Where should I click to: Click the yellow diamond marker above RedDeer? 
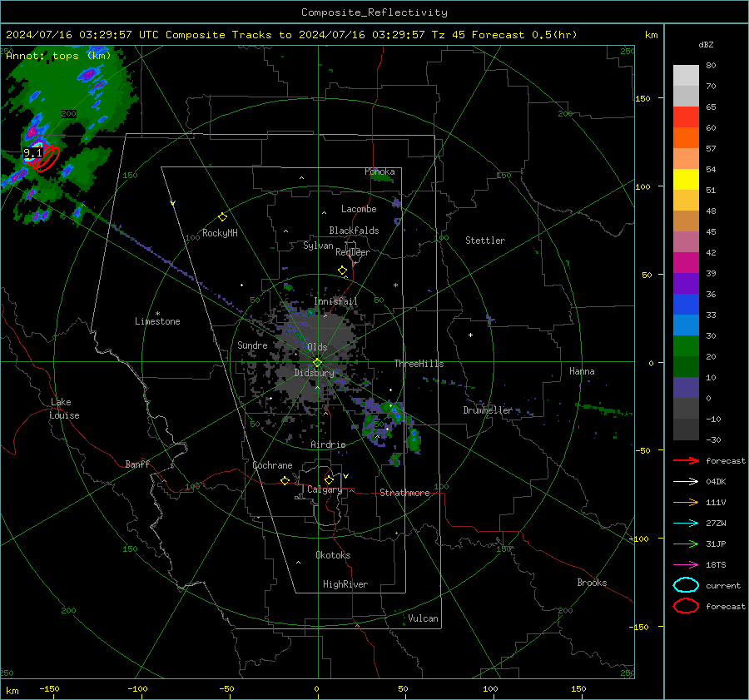pyautogui.click(x=342, y=271)
